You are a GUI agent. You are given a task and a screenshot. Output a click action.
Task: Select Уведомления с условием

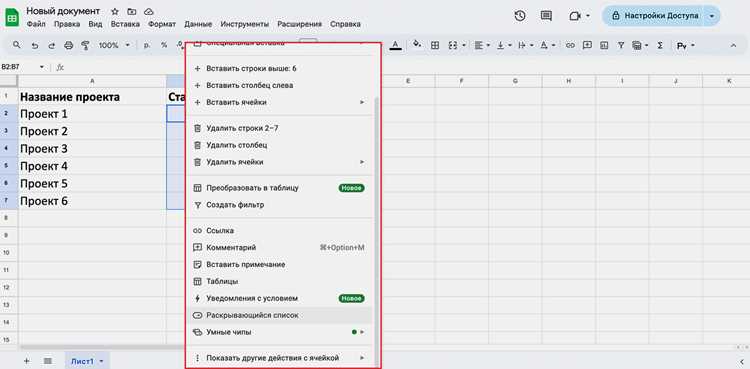279,298
